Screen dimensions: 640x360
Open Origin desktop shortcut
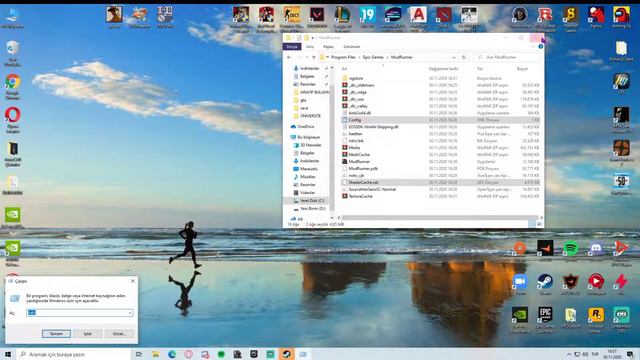(x=520, y=249)
